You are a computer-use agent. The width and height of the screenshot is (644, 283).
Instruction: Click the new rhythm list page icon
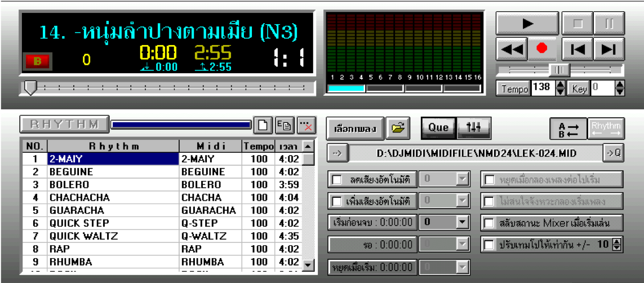pyautogui.click(x=262, y=125)
